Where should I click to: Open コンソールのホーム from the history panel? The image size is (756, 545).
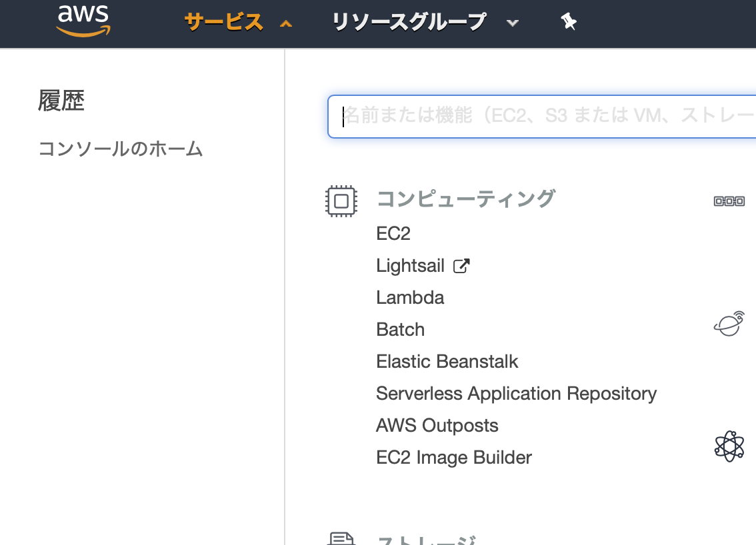pos(120,149)
